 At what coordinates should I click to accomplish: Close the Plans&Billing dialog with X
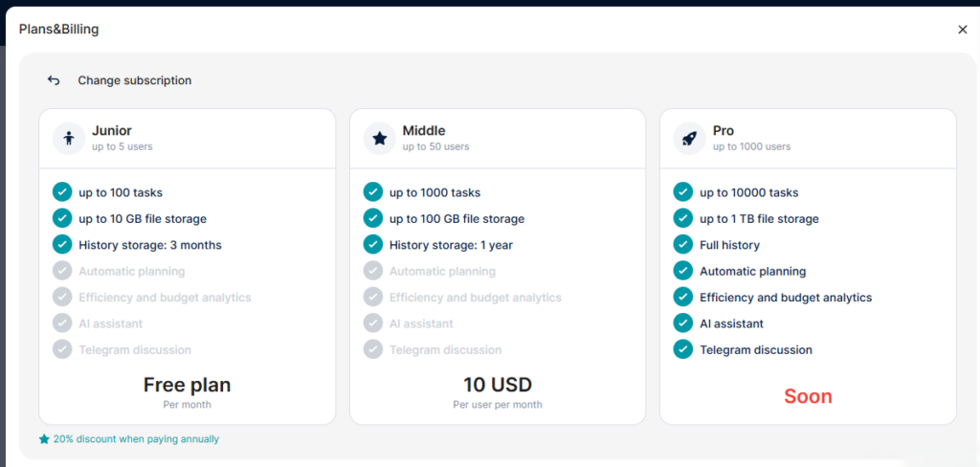pyautogui.click(x=963, y=30)
